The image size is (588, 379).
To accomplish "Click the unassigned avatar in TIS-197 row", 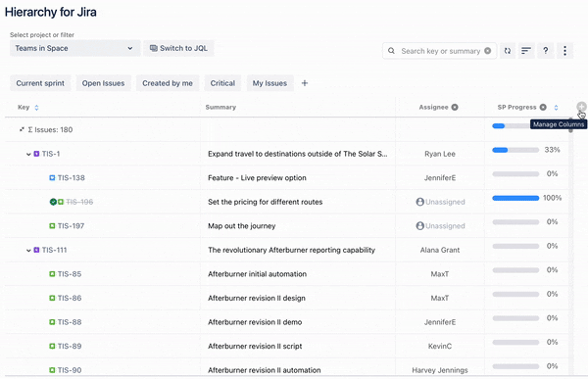I will coord(420,225).
